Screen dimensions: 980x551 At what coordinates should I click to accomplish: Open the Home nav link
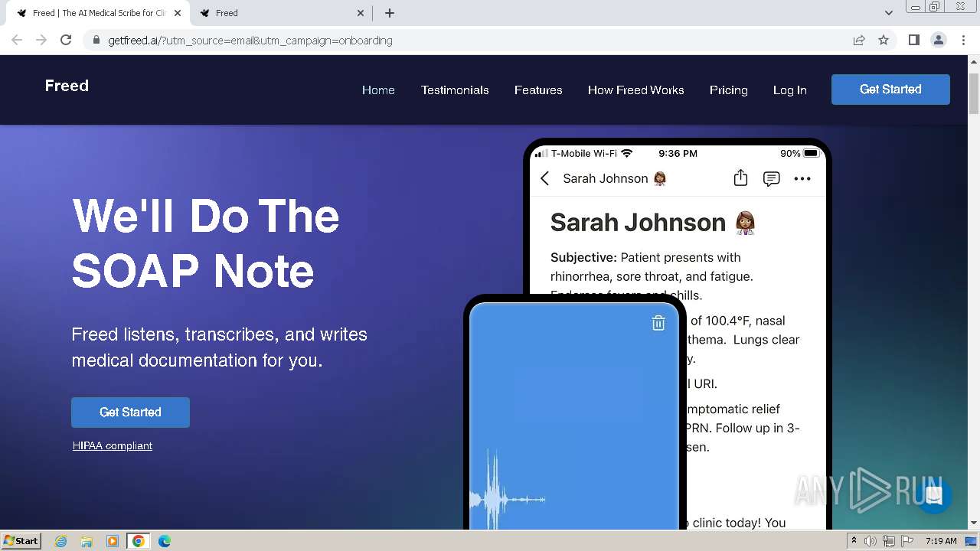pyautogui.click(x=378, y=90)
